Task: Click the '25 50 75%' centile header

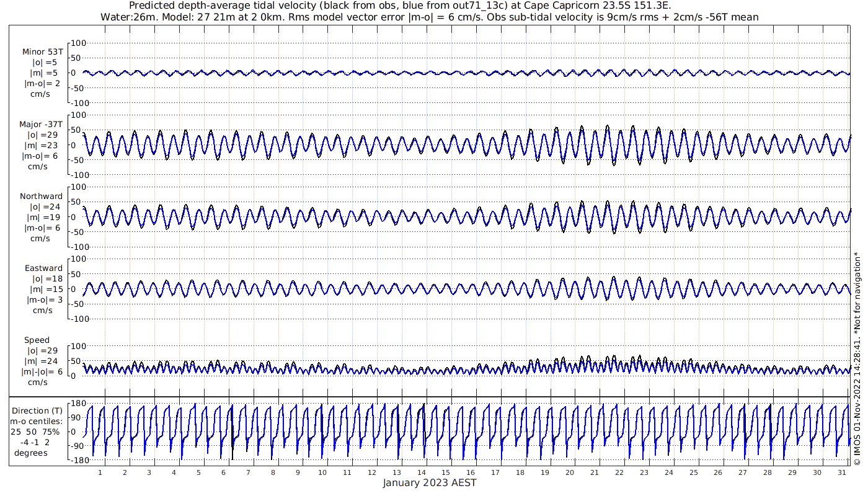Action: 35,432
